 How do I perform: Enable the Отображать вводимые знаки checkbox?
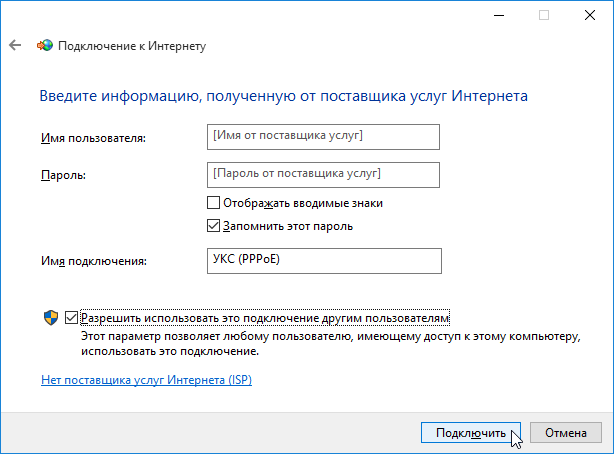213,203
